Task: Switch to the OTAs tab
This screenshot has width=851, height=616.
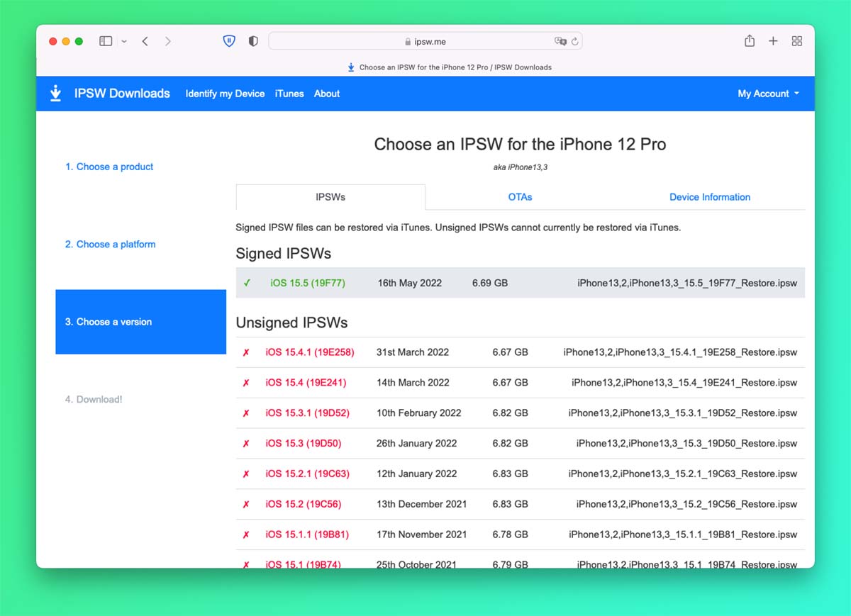Action: (520, 197)
